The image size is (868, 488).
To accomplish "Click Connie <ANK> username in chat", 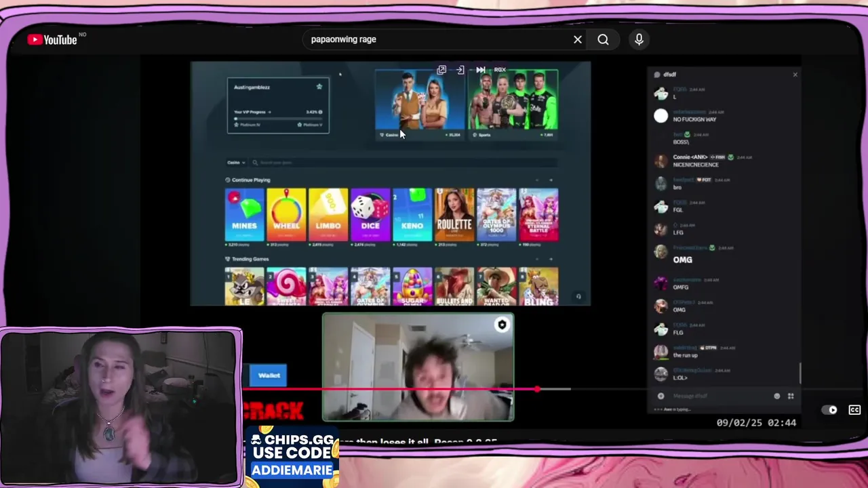I will coord(690,157).
